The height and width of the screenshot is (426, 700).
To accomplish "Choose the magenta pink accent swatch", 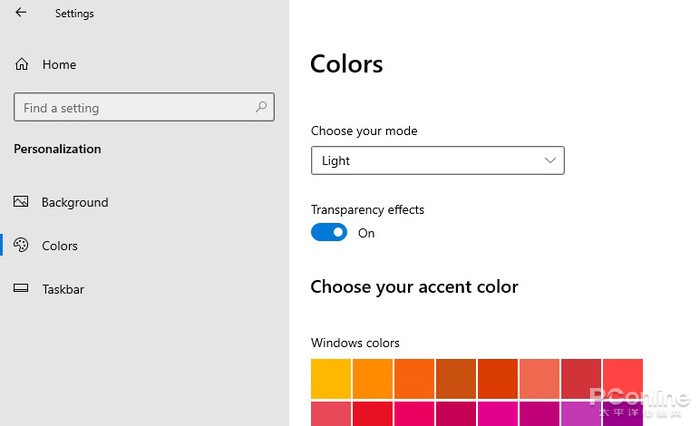I will coord(498,414).
